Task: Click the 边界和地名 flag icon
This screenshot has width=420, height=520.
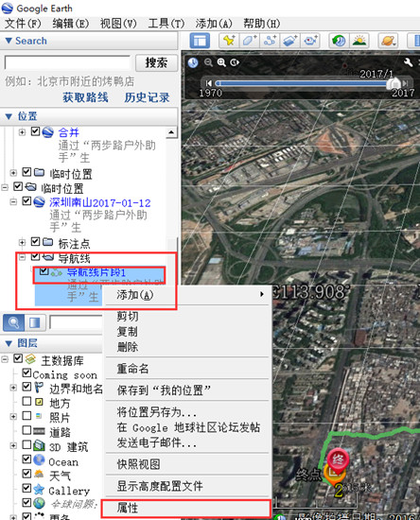Action: 39,387
